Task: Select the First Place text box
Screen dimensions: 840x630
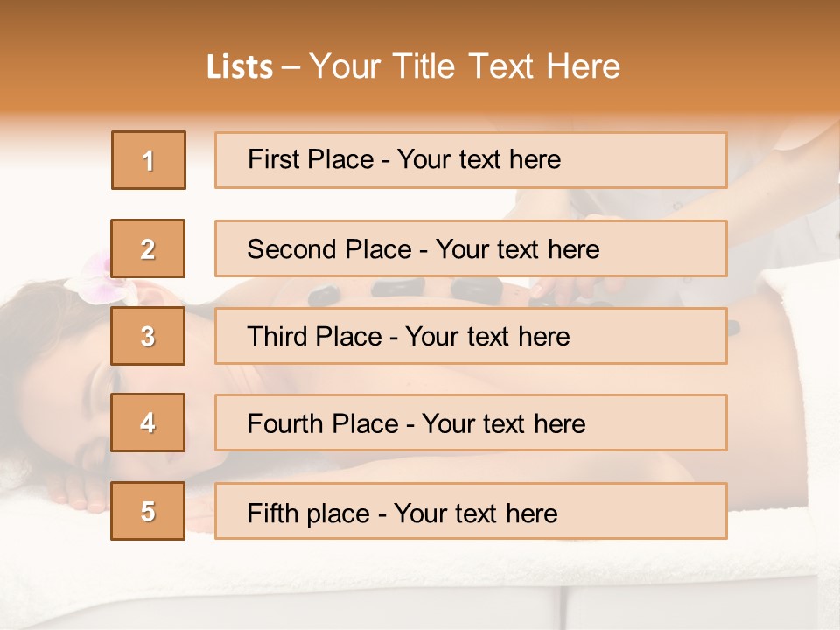Action: pyautogui.click(x=471, y=160)
